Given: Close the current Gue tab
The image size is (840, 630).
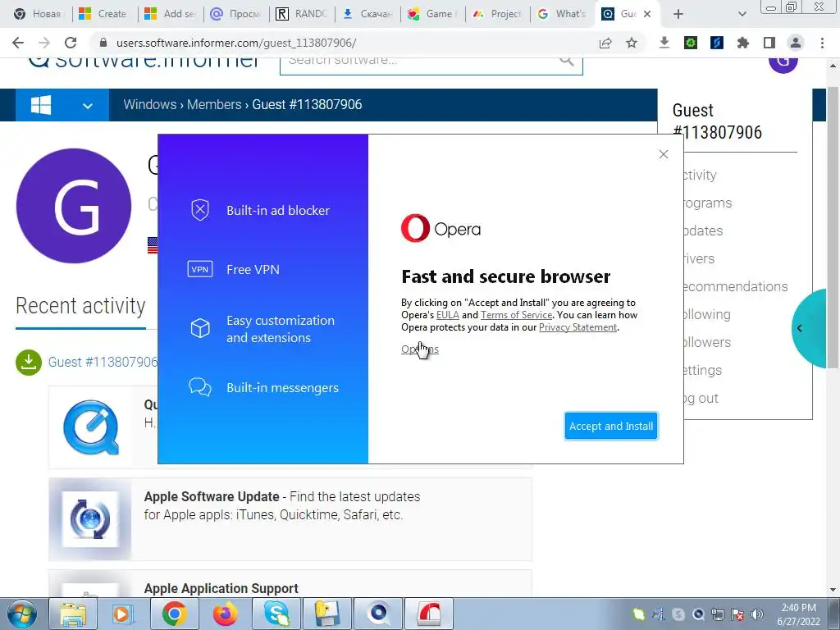Looking at the screenshot, I should (x=647, y=14).
